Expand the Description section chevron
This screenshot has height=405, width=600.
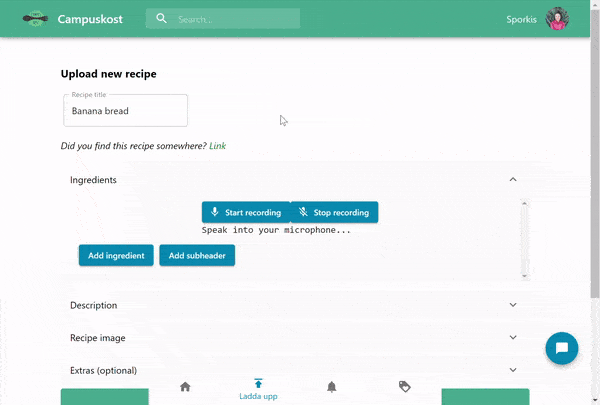tap(513, 305)
